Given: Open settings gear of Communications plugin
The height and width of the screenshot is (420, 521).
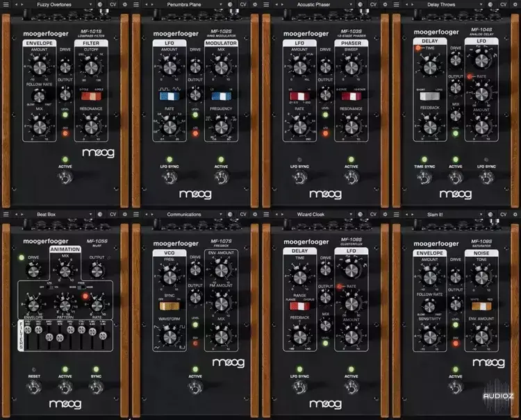Looking at the screenshot, I should pyautogui.click(x=255, y=215).
